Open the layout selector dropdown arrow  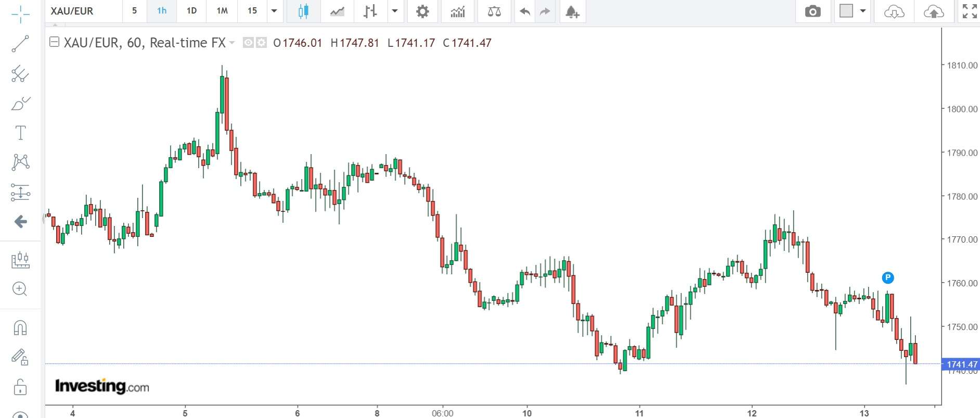pos(862,11)
